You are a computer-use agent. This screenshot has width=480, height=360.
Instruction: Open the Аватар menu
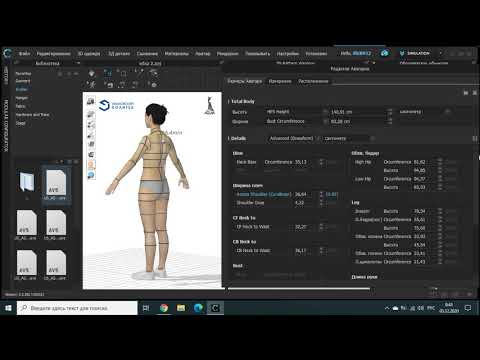coord(203,54)
